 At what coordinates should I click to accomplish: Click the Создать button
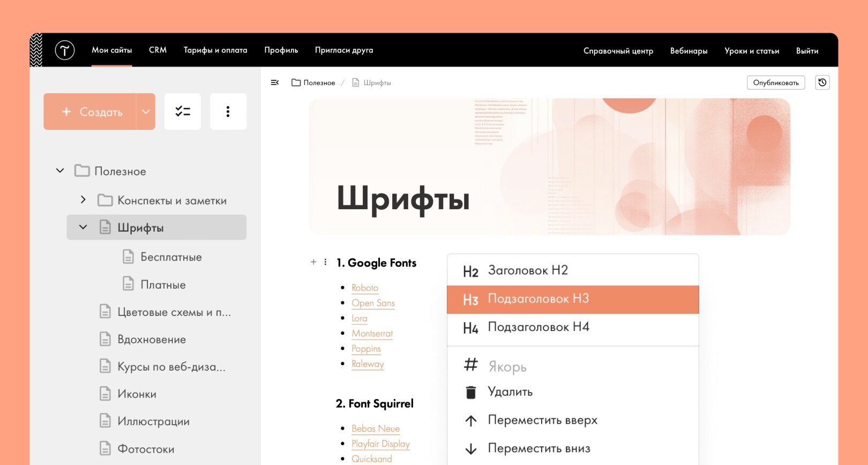coord(90,112)
